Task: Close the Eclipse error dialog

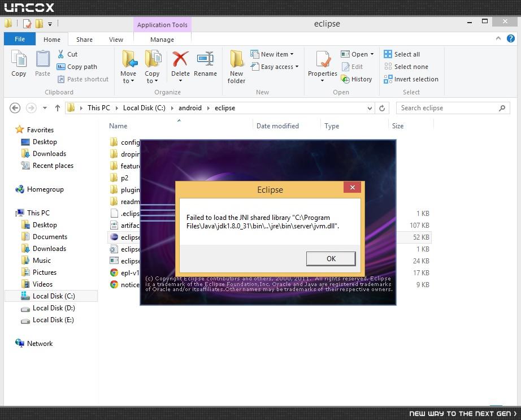Action: [353, 188]
